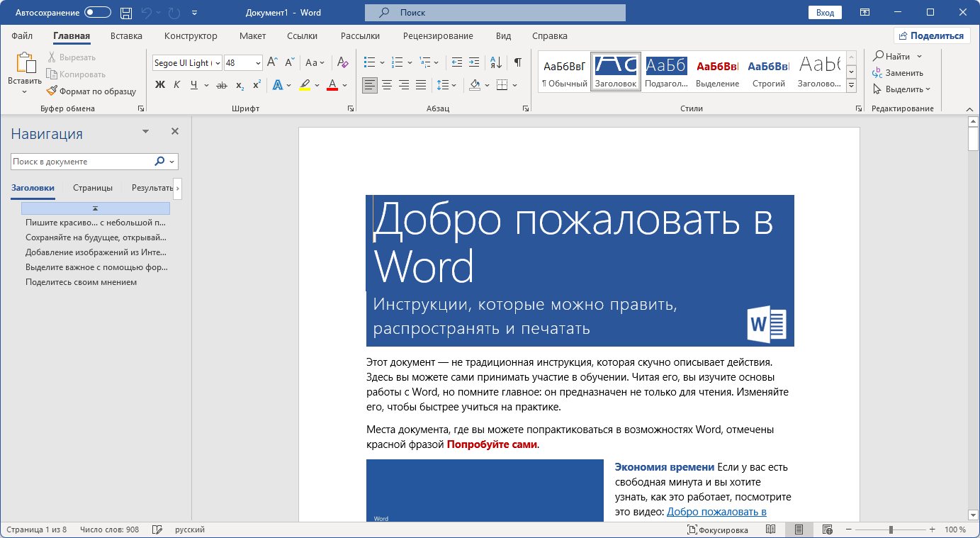The width and height of the screenshot is (980, 538).
Task: Increase the paragraph indent
Action: click(x=474, y=62)
